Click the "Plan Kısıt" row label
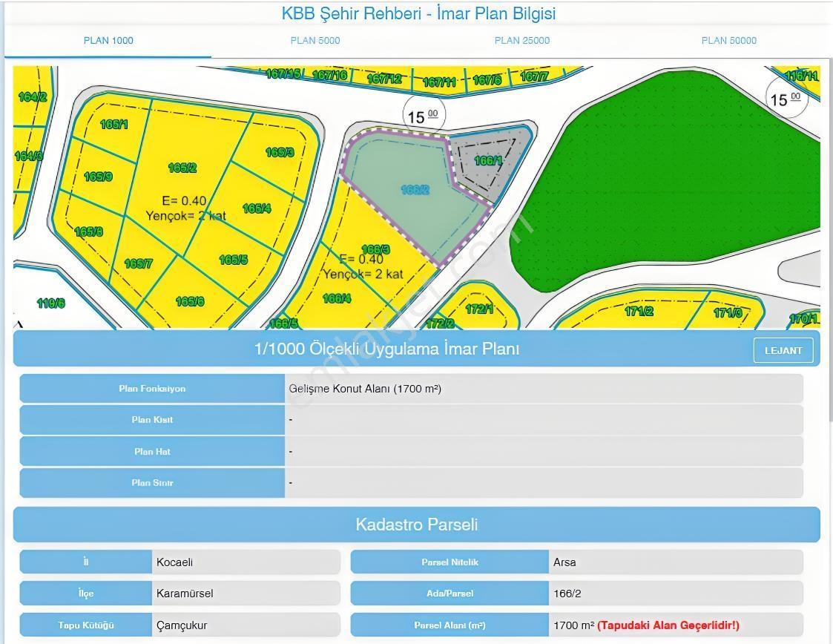The height and width of the screenshot is (644, 833). [152, 420]
